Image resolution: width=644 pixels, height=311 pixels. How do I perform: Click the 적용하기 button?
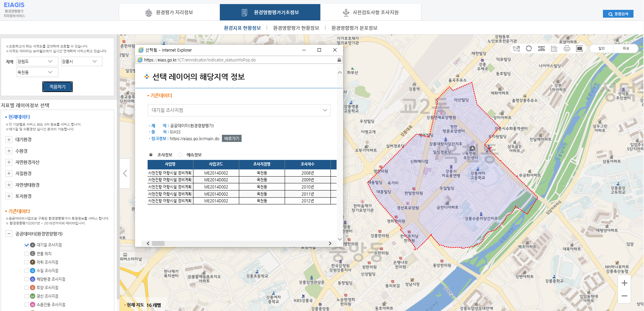click(x=57, y=87)
